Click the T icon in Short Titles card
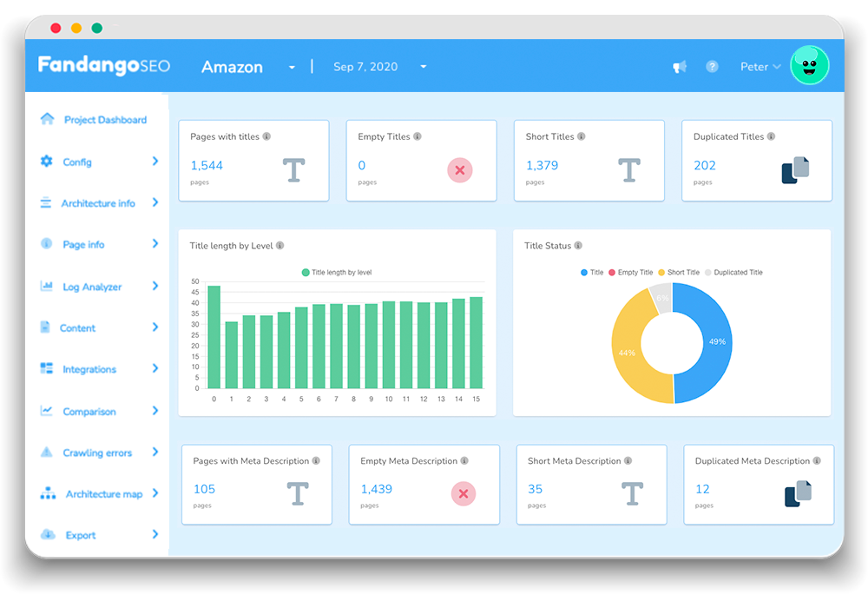 [x=628, y=170]
